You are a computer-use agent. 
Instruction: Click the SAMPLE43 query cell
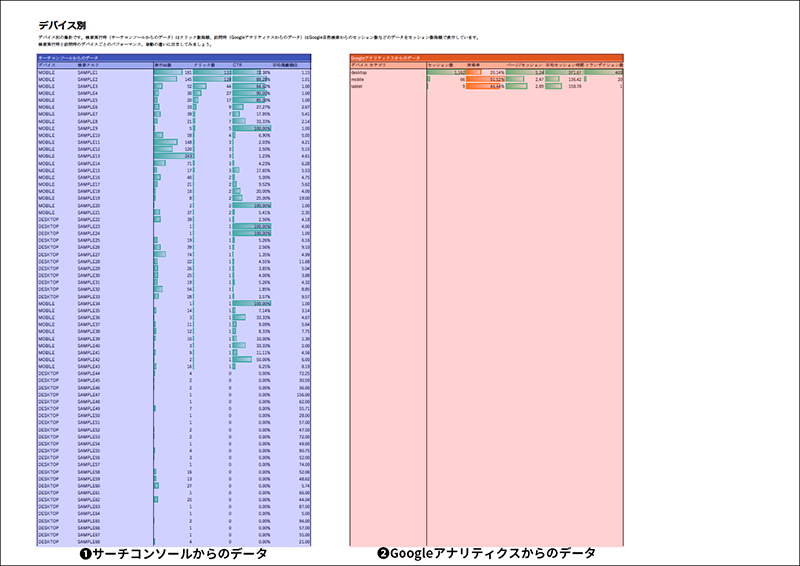coord(89,366)
